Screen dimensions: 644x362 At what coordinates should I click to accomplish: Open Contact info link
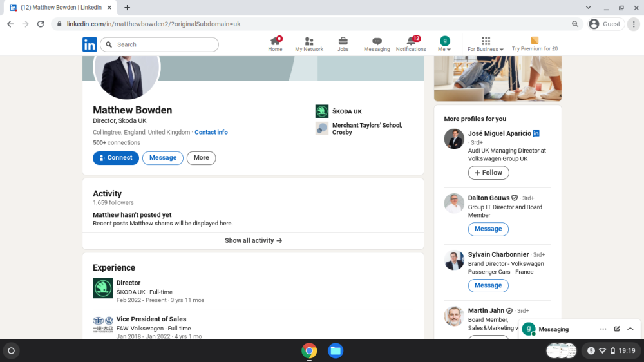pos(211,132)
